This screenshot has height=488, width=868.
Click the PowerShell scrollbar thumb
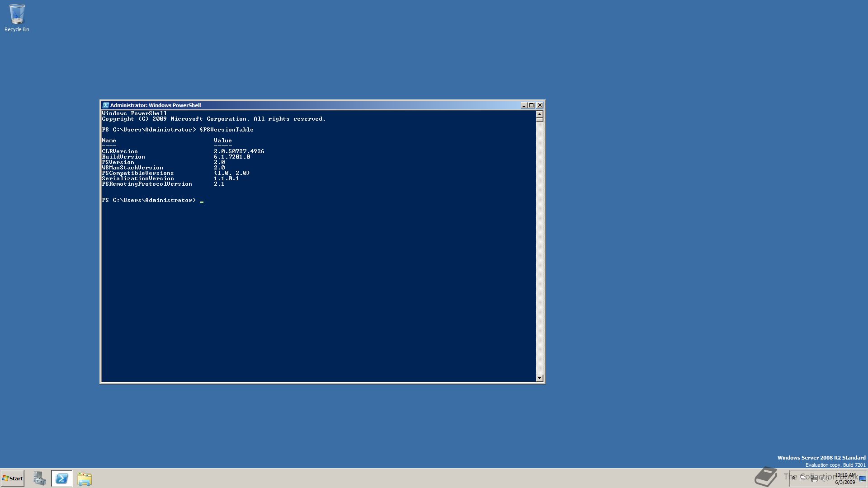539,120
